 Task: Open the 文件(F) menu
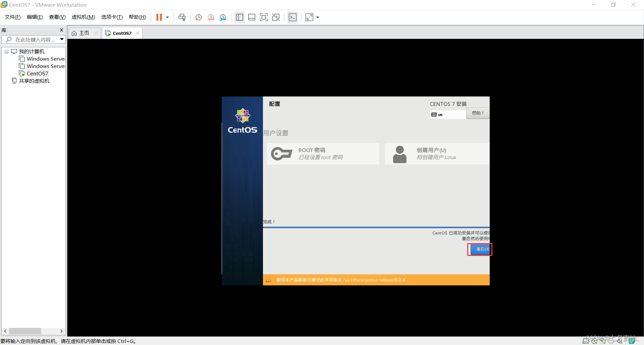coord(13,17)
